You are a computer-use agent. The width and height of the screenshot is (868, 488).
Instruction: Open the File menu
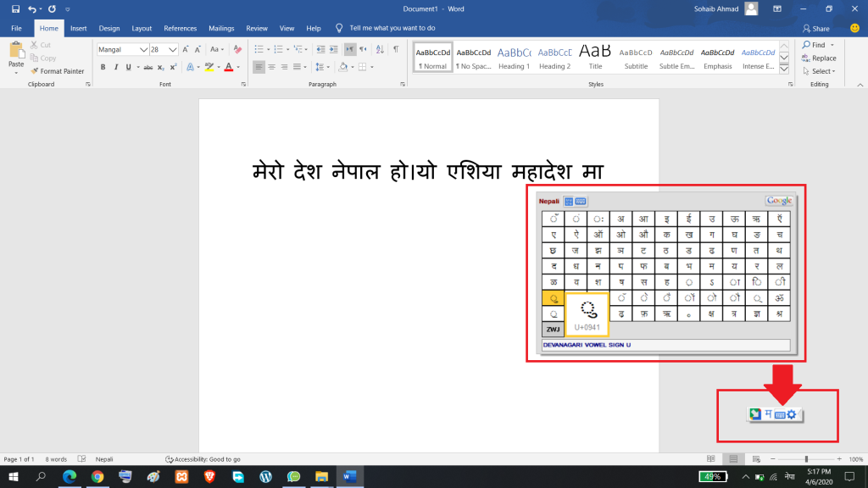click(17, 28)
